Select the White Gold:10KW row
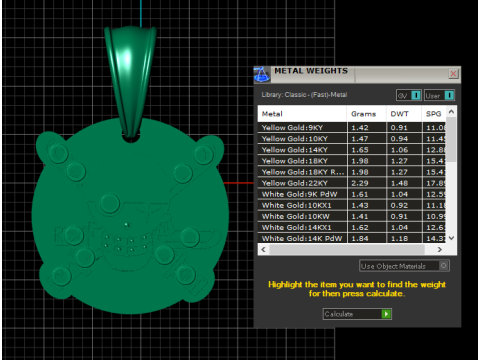Image resolution: width=480 pixels, height=360 pixels. pos(352,216)
